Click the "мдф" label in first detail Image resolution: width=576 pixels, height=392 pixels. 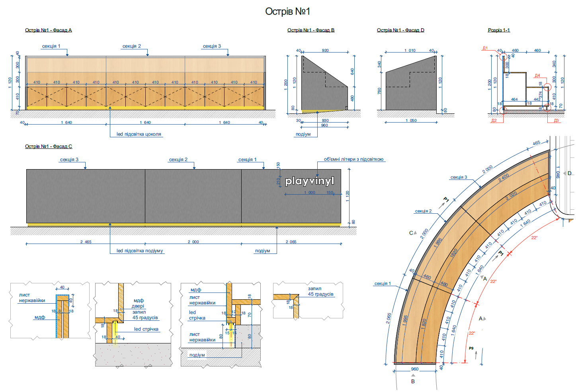coord(40,317)
